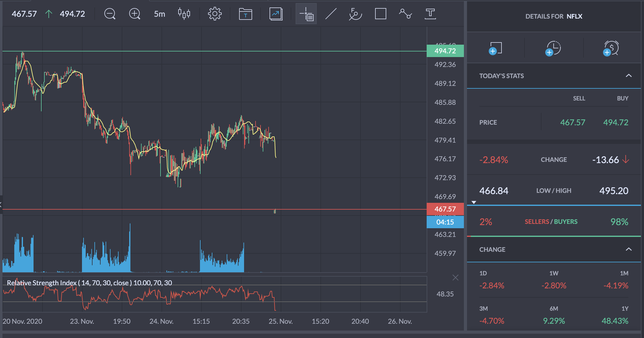This screenshot has width=644, height=338.
Task: Select the text annotation tool
Action: click(x=430, y=14)
